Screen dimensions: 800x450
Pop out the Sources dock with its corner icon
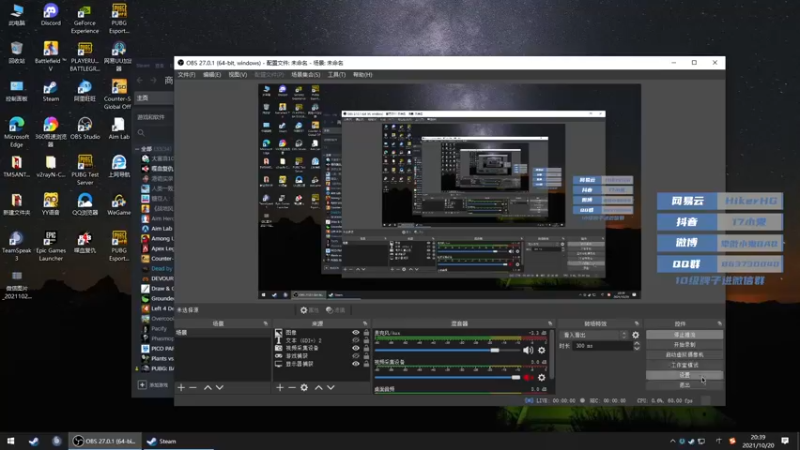(x=365, y=323)
